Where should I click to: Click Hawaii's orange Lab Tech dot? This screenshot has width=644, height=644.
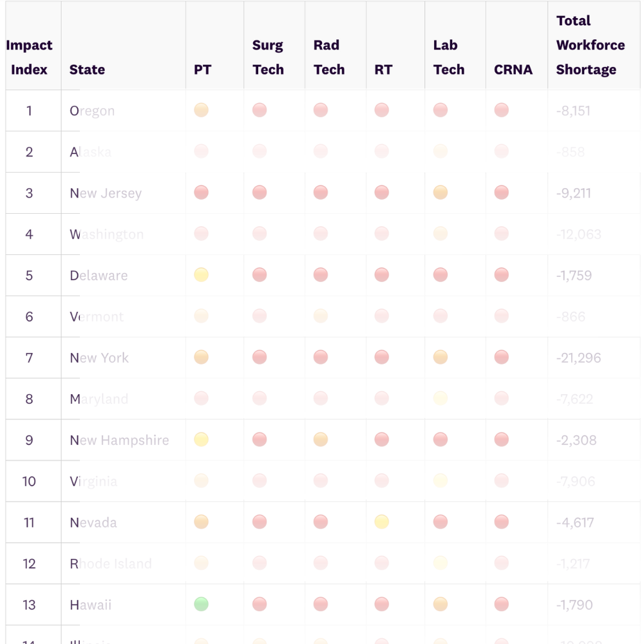(440, 604)
